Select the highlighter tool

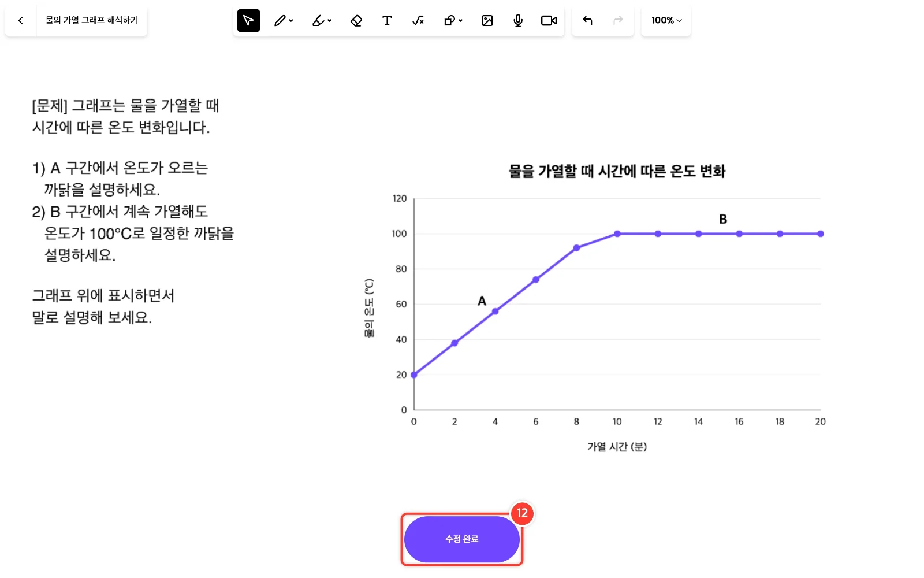point(318,21)
